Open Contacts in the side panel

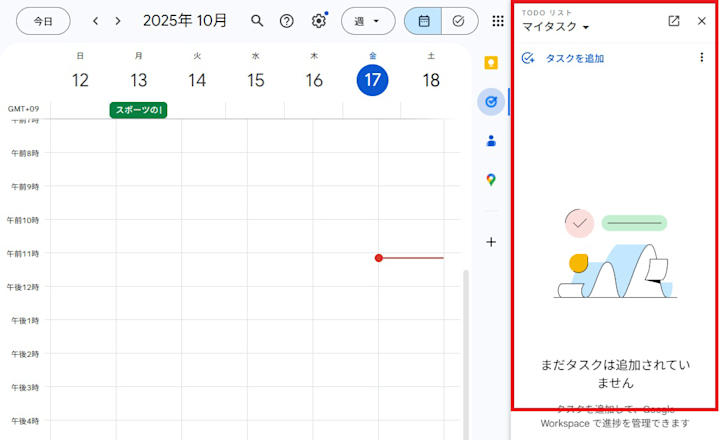491,141
